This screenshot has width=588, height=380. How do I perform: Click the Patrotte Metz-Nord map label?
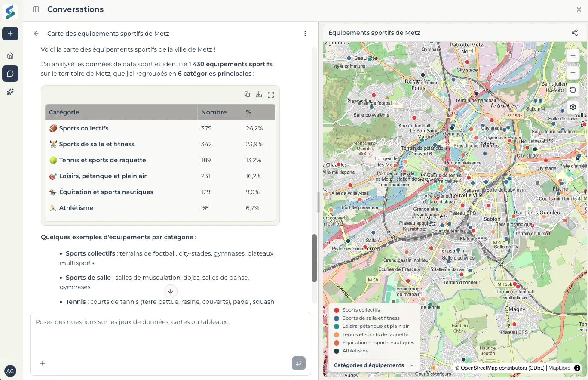coord(467,48)
